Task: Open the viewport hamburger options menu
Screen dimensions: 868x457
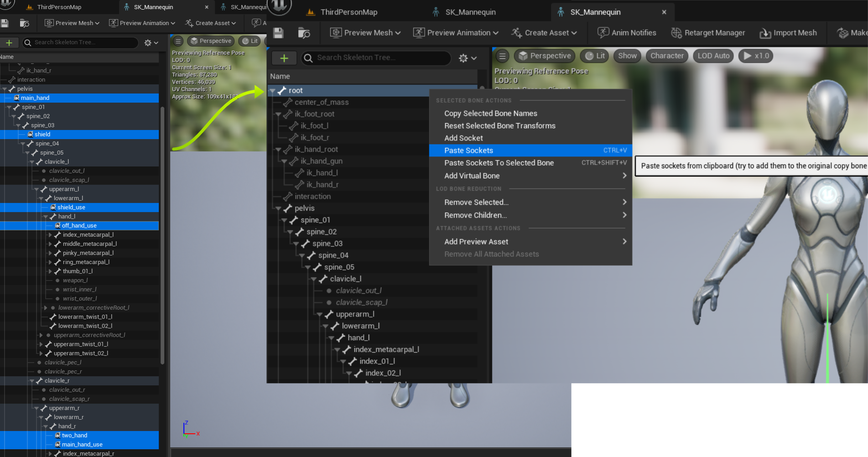Action: pos(502,56)
